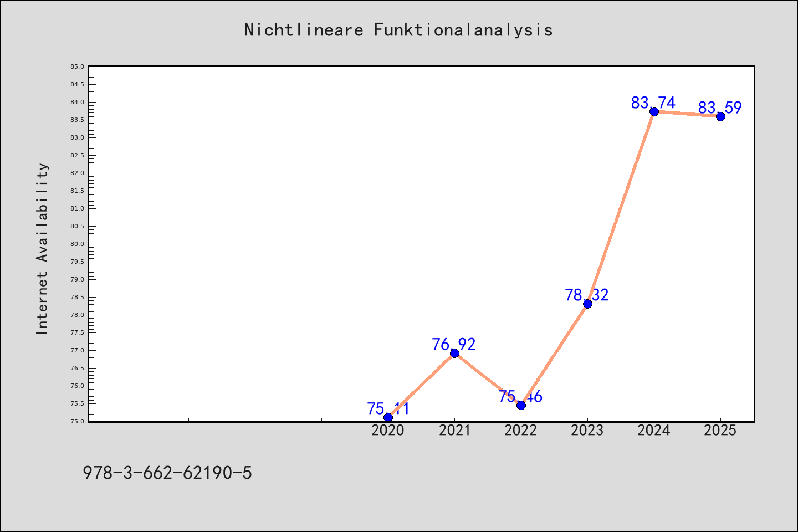798x532 pixels.
Task: Click the y-axis tick label 80.0
Action: 77,244
